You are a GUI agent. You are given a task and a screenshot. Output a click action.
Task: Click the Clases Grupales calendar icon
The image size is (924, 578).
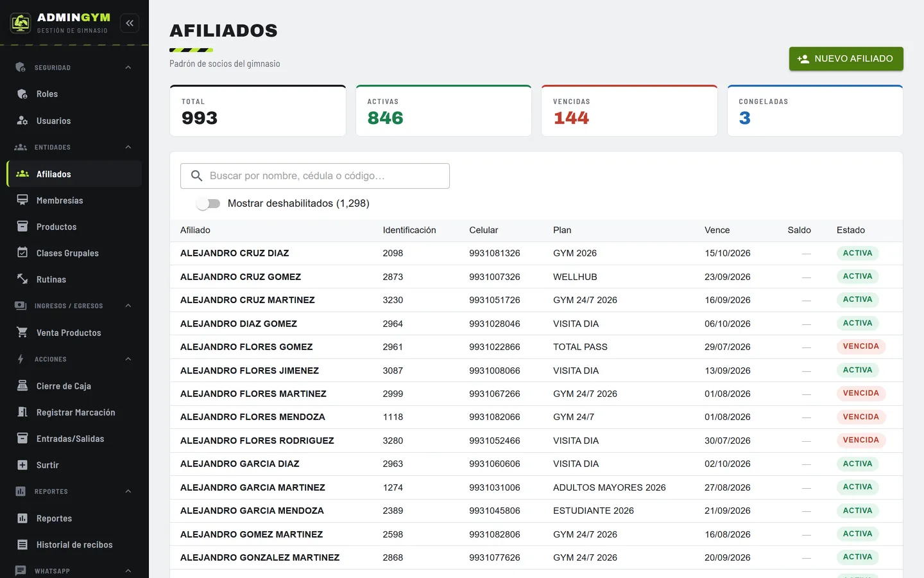(x=22, y=253)
